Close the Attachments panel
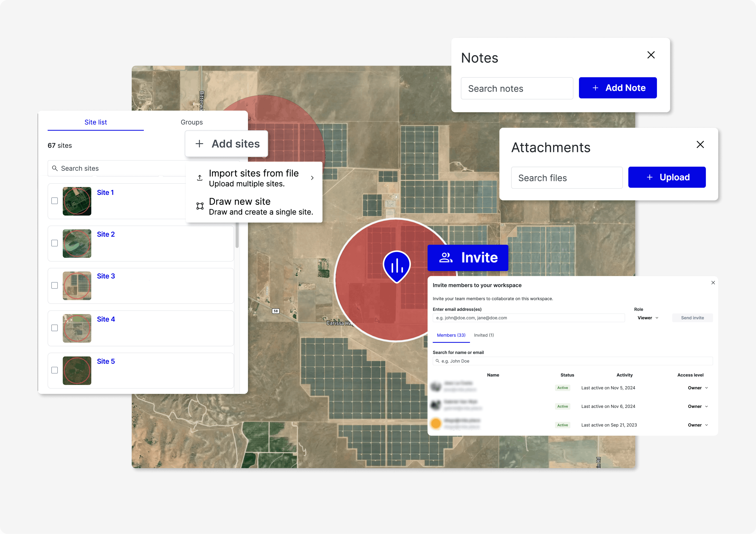The width and height of the screenshot is (756, 534). click(x=700, y=145)
